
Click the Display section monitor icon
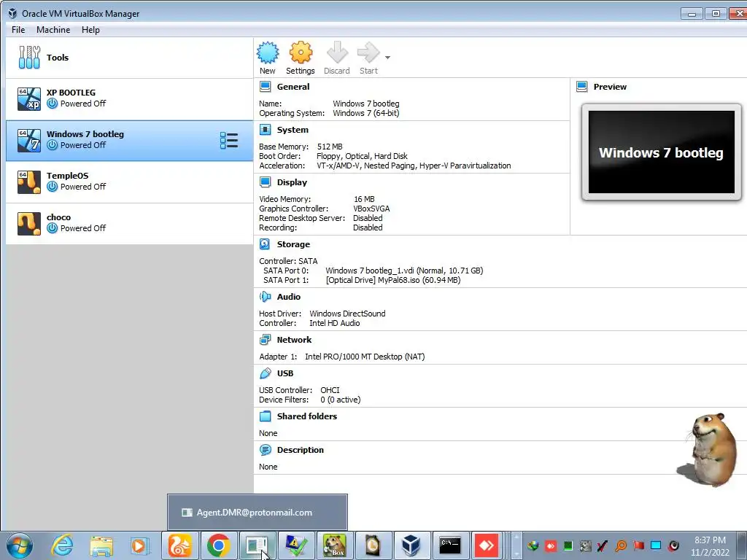pos(265,182)
